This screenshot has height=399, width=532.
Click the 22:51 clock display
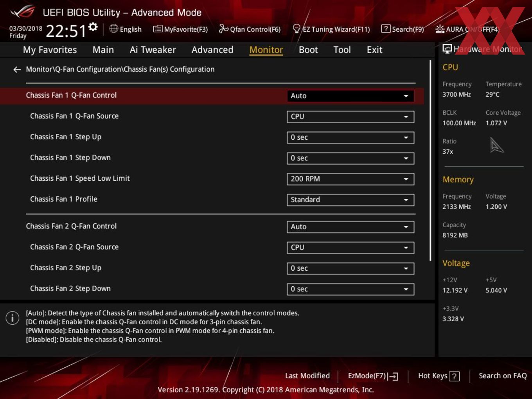click(66, 31)
